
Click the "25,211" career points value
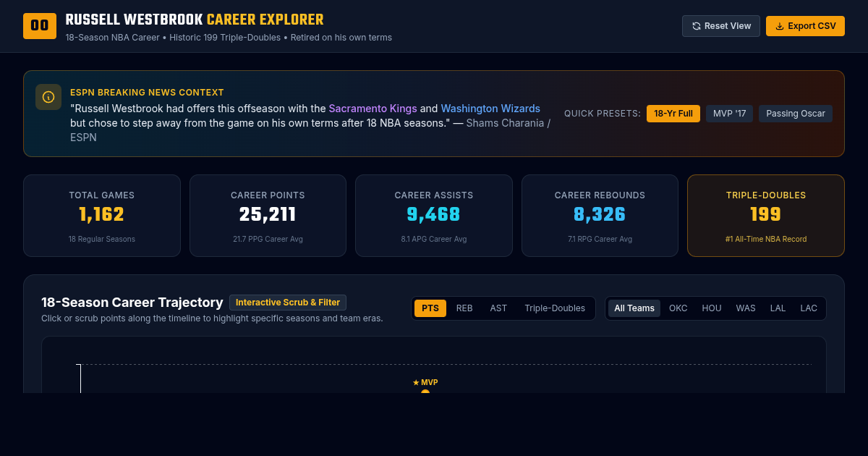(268, 215)
